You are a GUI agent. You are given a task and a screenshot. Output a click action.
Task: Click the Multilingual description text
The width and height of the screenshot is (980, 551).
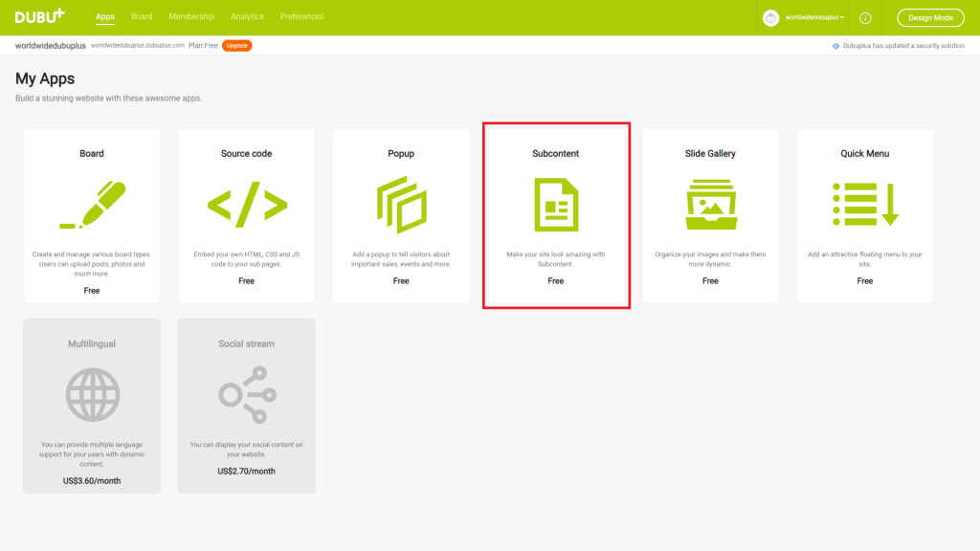click(92, 454)
